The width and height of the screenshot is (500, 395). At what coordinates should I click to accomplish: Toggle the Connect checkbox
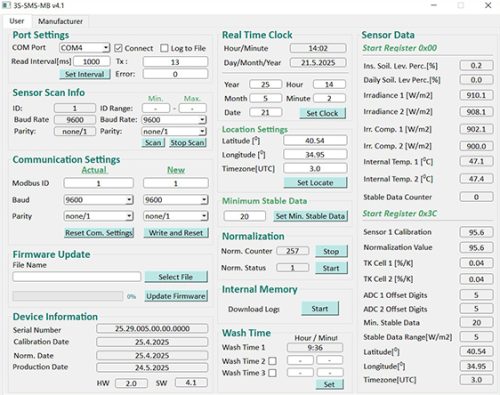118,48
